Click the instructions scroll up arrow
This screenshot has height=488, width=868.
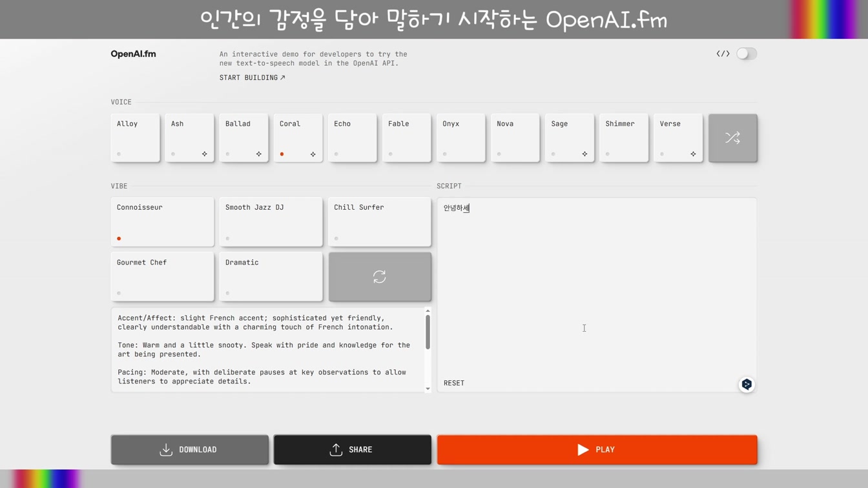[x=428, y=311]
